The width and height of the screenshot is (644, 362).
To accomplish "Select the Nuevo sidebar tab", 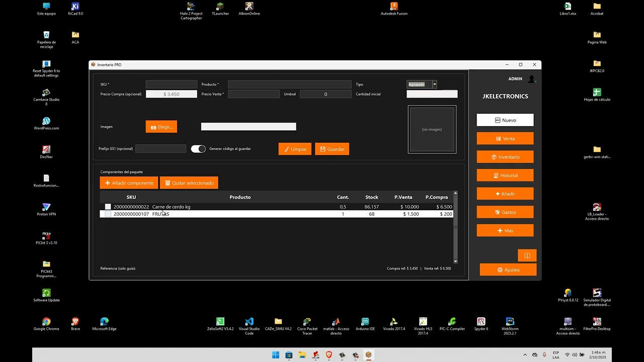I will (505, 120).
